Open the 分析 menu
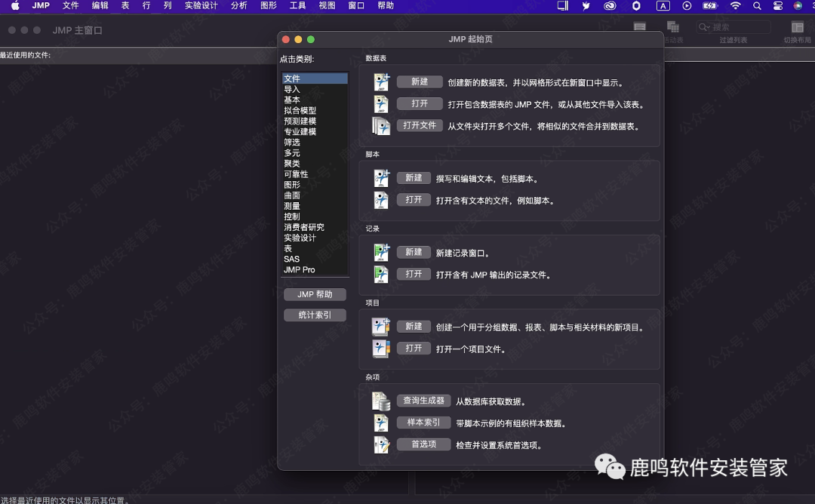Image resolution: width=815 pixels, height=504 pixels. click(x=239, y=6)
